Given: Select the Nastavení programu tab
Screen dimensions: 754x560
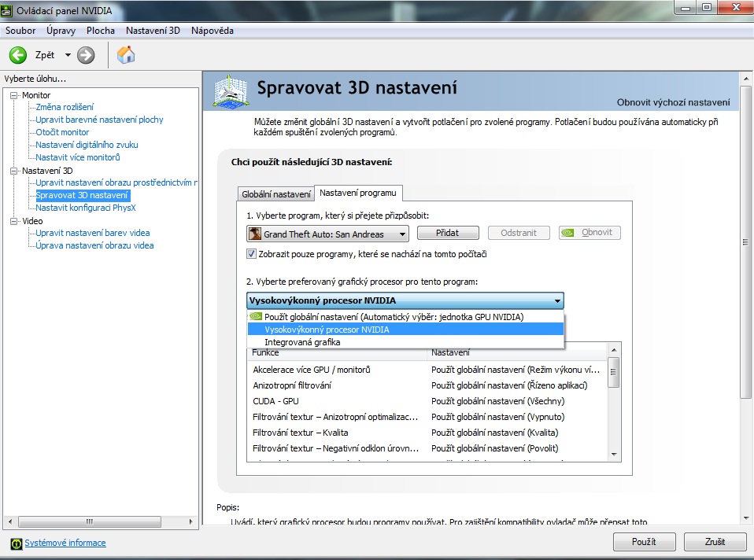Looking at the screenshot, I should click(358, 193).
